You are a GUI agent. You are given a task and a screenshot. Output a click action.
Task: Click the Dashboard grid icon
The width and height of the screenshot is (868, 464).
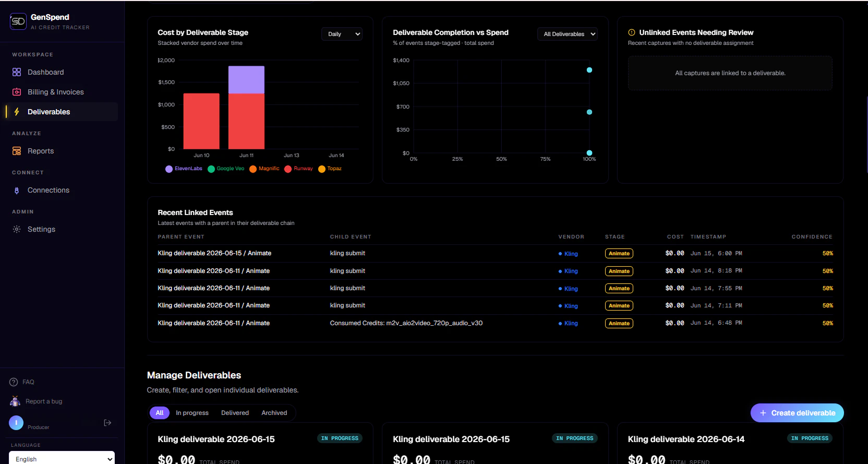17,72
